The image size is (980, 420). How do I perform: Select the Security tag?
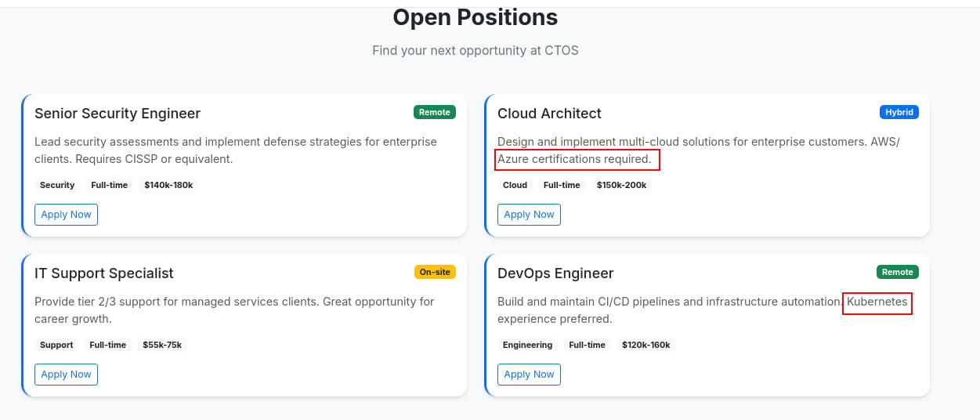pyautogui.click(x=57, y=185)
